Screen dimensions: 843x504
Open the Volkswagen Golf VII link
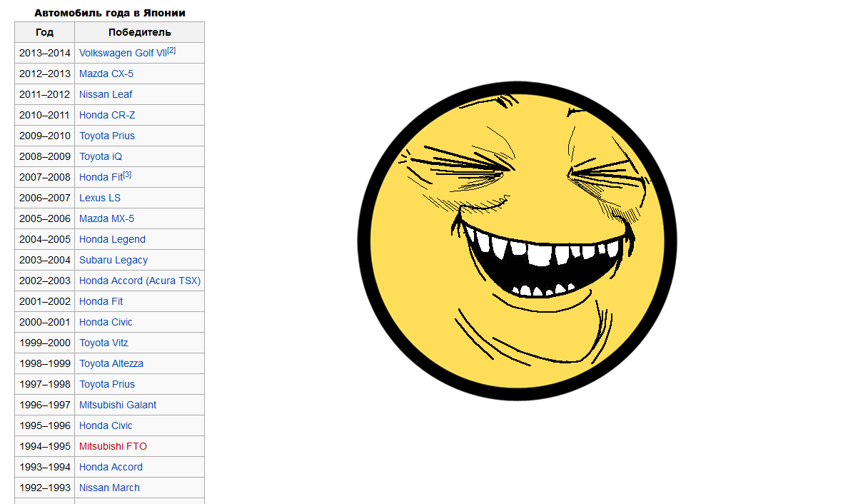click(123, 54)
